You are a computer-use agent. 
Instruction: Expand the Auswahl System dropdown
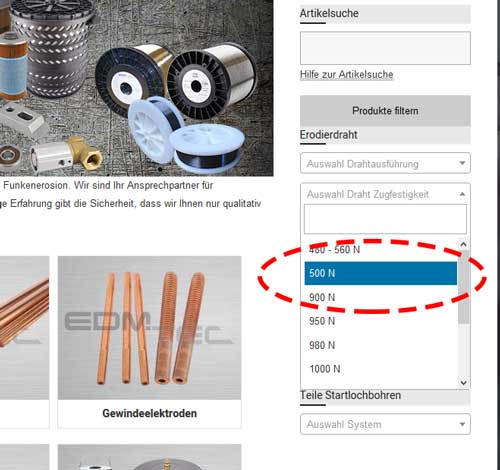pyautogui.click(x=385, y=424)
